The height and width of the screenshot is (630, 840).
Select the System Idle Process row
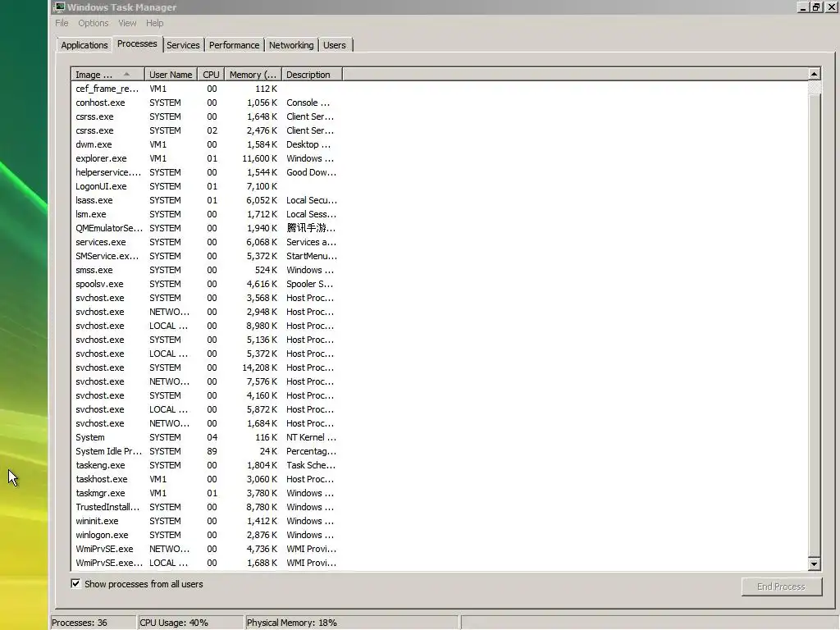pos(206,451)
